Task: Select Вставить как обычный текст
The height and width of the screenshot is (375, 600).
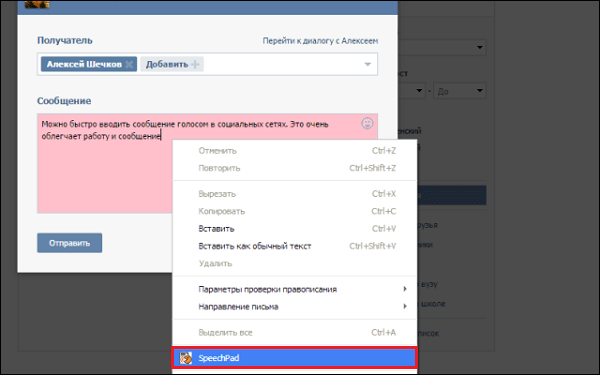Action: click(294, 246)
